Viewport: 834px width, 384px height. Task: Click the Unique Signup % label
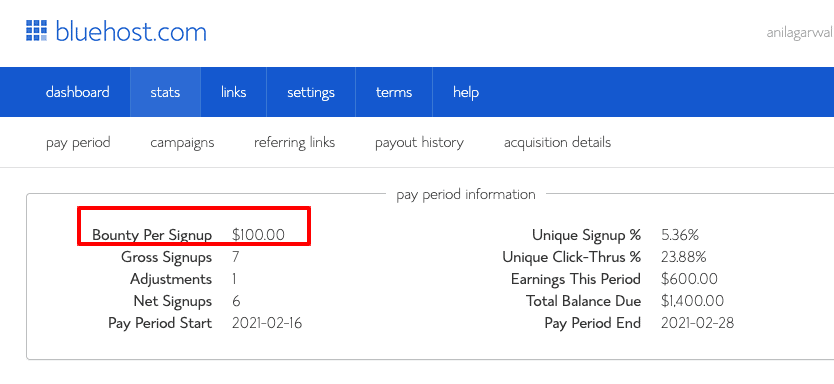pyautogui.click(x=587, y=235)
